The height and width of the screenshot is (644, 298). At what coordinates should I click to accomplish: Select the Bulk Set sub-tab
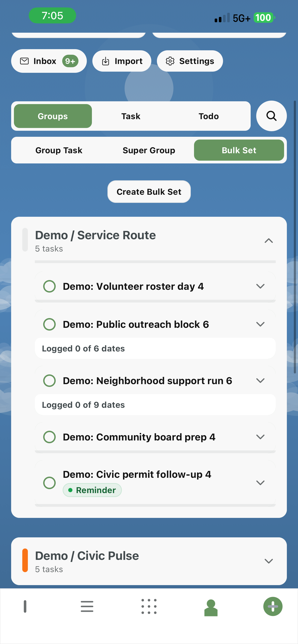pos(239,150)
